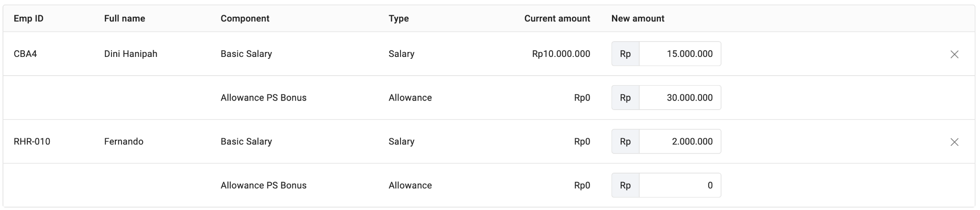Click Rp prefix beside 2.000.000 field

(x=625, y=142)
